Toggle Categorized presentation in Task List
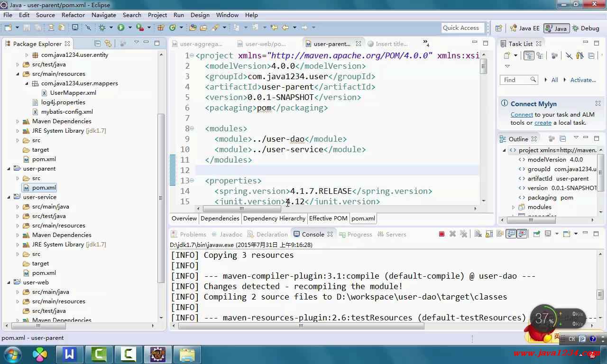This screenshot has height=364, width=607. pos(529,55)
